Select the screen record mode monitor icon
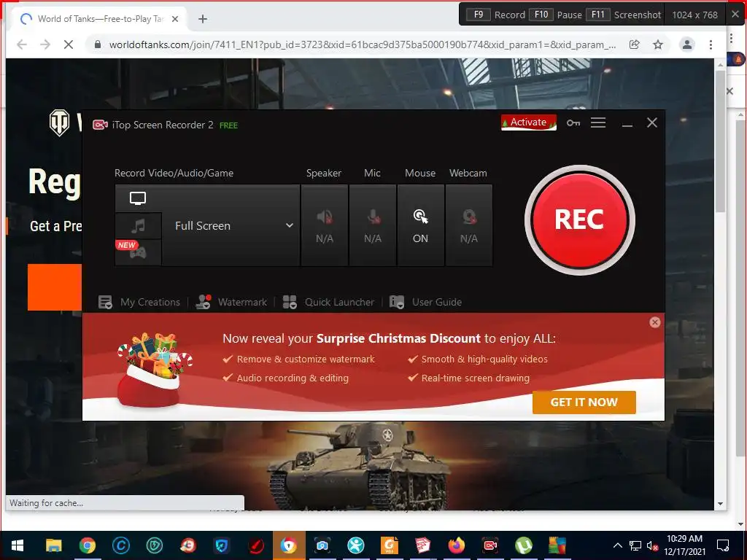 pos(138,198)
